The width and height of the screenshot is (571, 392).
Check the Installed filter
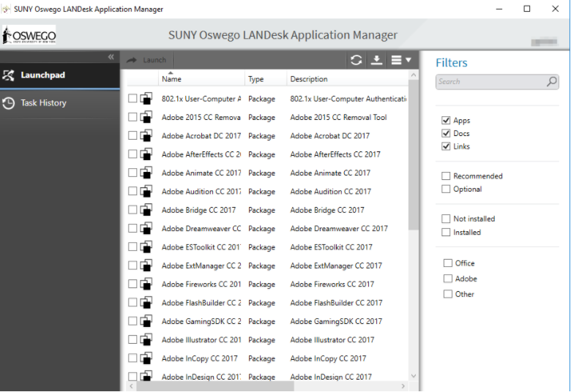pos(446,233)
